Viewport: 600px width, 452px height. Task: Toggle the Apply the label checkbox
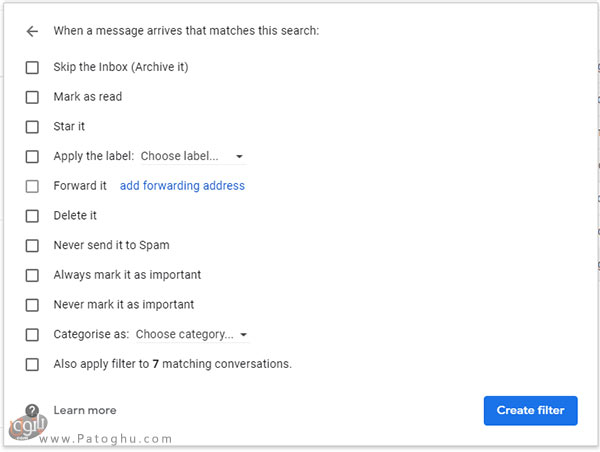point(32,156)
